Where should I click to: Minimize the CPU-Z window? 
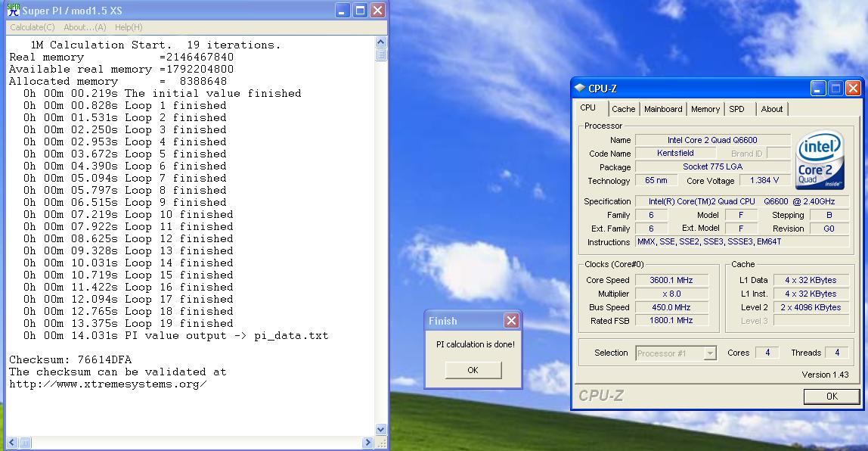[x=818, y=88]
